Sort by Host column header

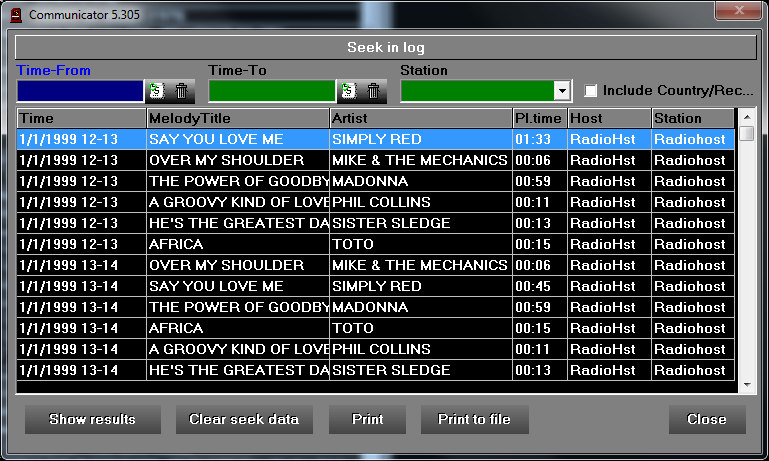pyautogui.click(x=610, y=118)
